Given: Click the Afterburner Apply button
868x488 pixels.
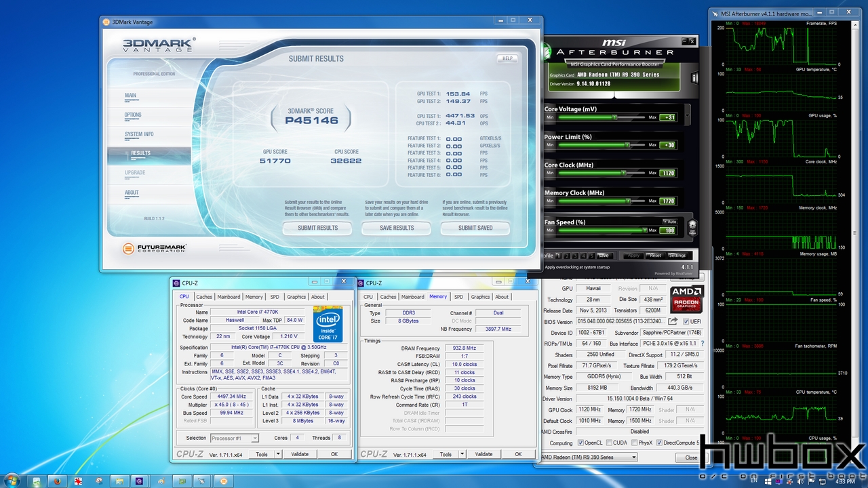Looking at the screenshot, I should 633,256.
